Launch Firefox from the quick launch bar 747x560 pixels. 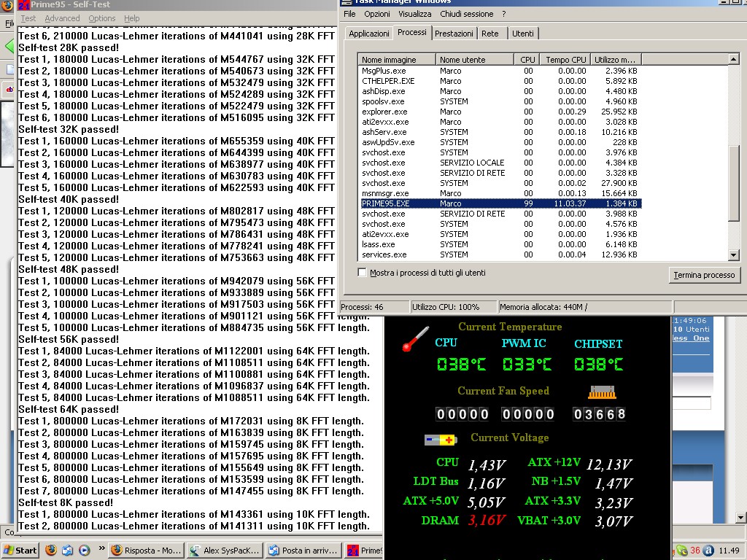click(52, 551)
